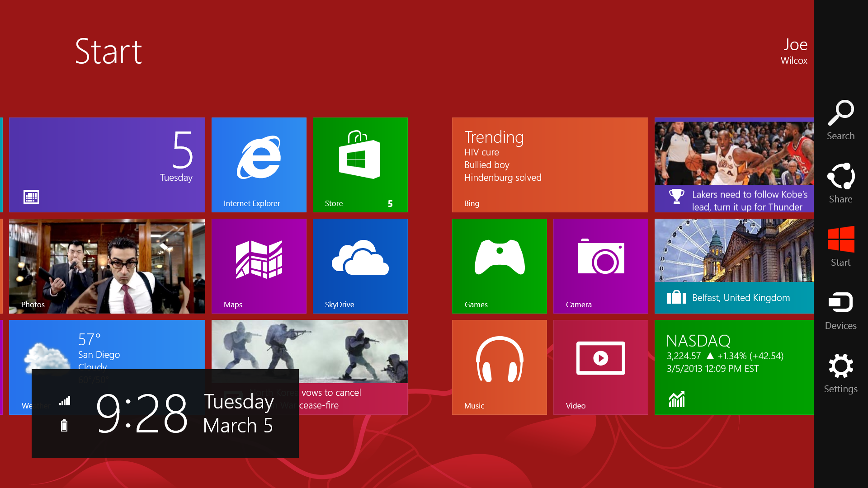This screenshot has width=868, height=488.
Task: Open the Maps tile
Action: point(259,266)
